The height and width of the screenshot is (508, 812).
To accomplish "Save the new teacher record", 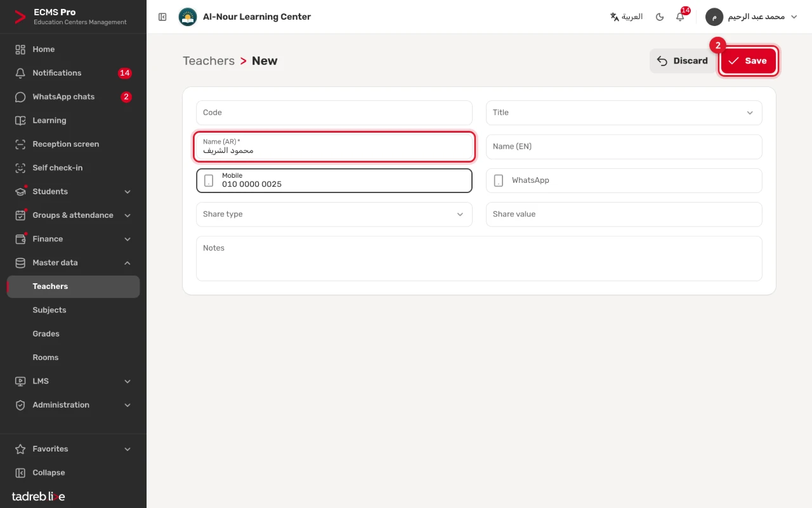I will [x=749, y=61].
